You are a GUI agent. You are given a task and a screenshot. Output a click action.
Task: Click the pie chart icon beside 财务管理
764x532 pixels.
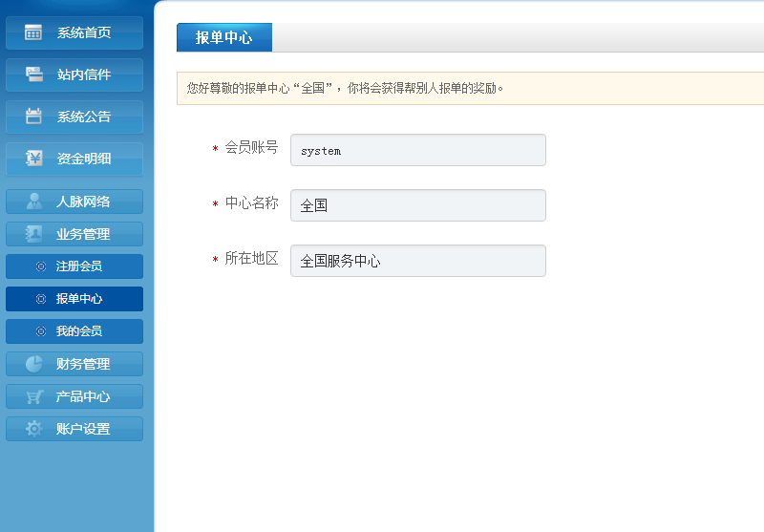tap(33, 364)
